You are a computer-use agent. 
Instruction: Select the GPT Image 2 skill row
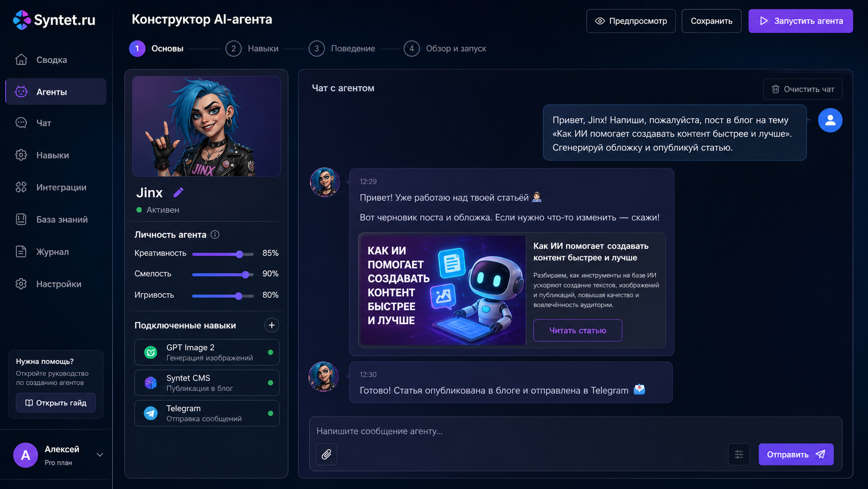[207, 353]
